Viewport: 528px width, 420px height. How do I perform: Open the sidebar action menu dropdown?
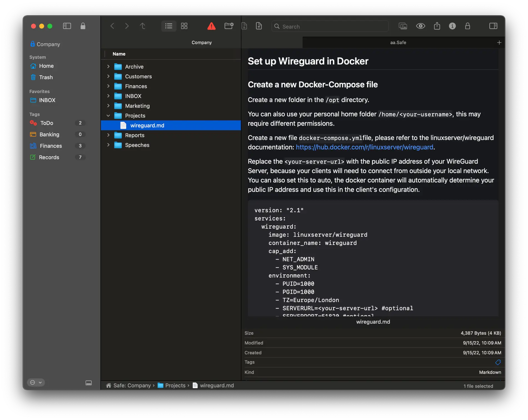click(x=36, y=382)
